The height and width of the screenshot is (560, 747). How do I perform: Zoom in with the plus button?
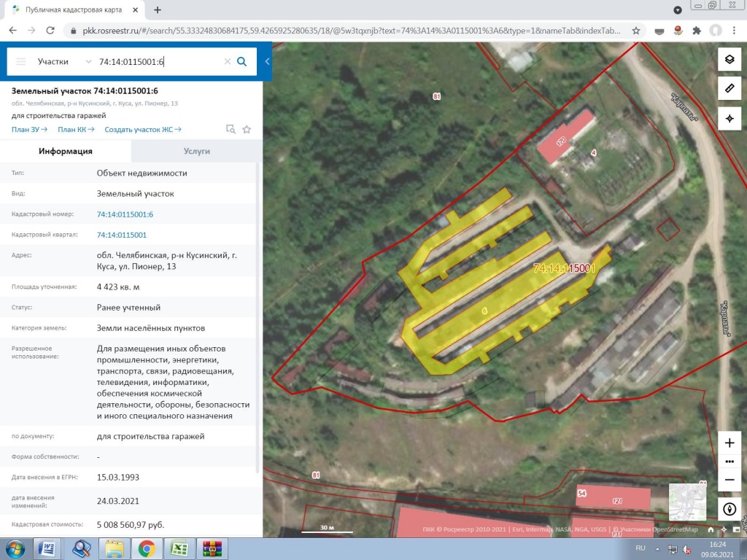[x=729, y=443]
